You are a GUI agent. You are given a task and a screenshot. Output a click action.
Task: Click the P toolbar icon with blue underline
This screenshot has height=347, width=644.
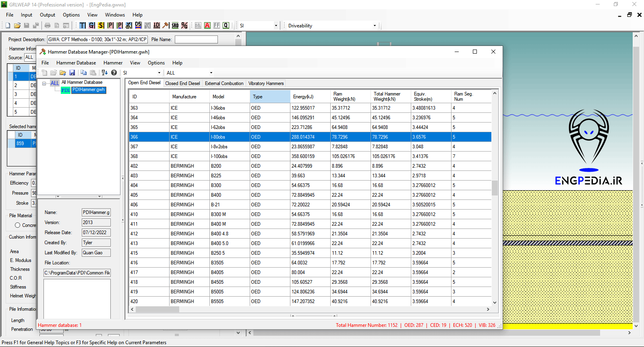120,25
